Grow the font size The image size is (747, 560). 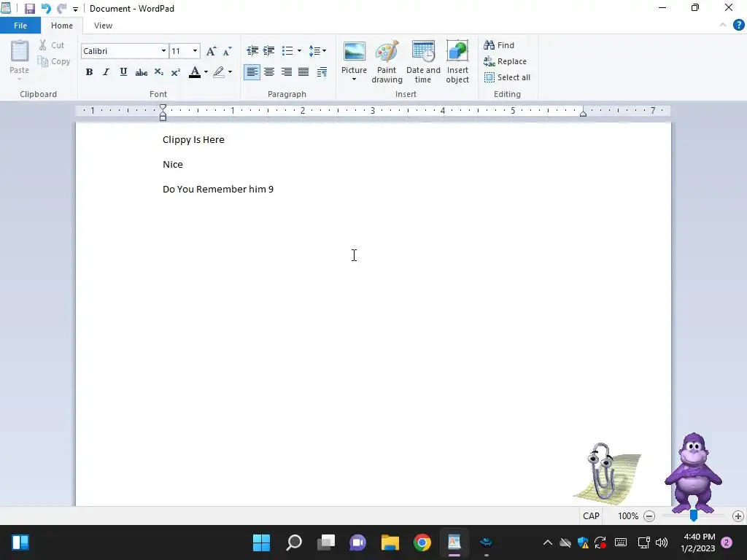tap(211, 51)
